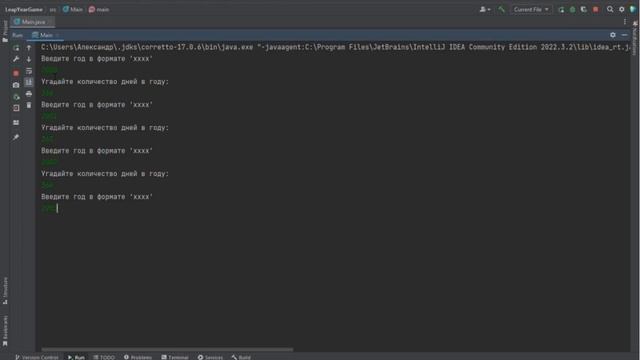
Task: Click the JetBrains Toolbox icon top right
Action: point(633,9)
